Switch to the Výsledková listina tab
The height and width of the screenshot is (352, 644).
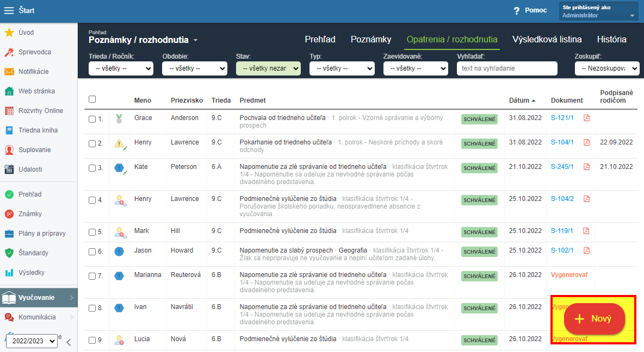click(x=547, y=40)
